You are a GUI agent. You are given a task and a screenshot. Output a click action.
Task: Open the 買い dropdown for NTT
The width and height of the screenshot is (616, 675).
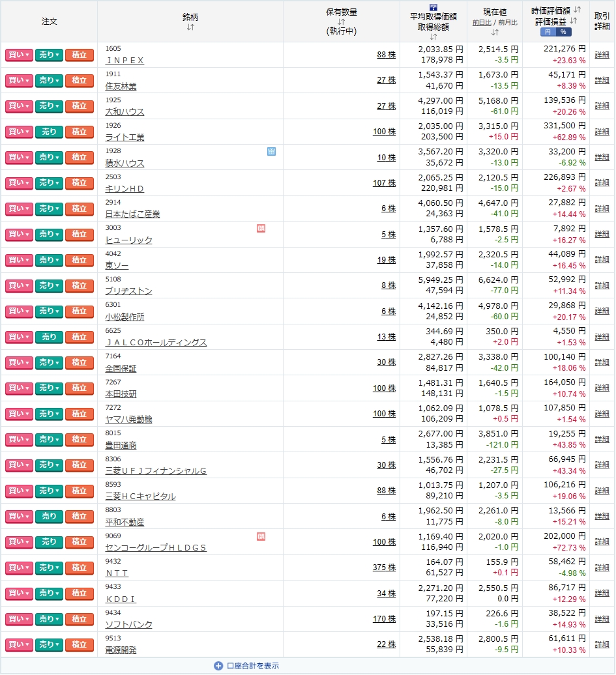(x=19, y=567)
